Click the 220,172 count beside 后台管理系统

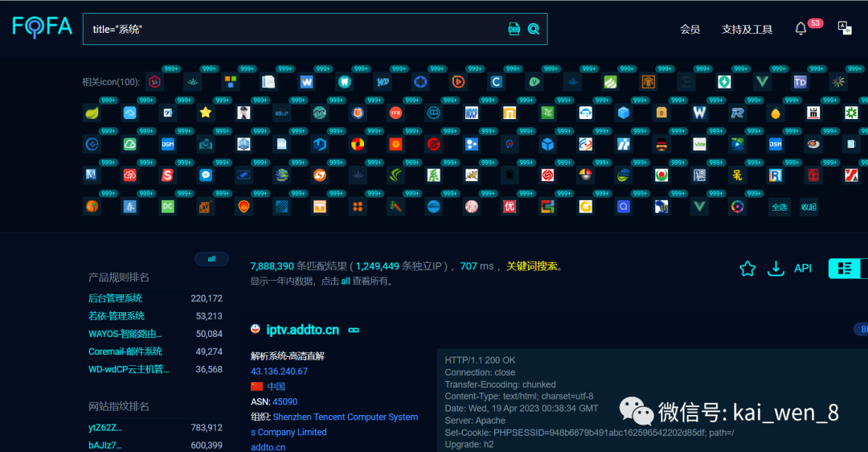[207, 298]
